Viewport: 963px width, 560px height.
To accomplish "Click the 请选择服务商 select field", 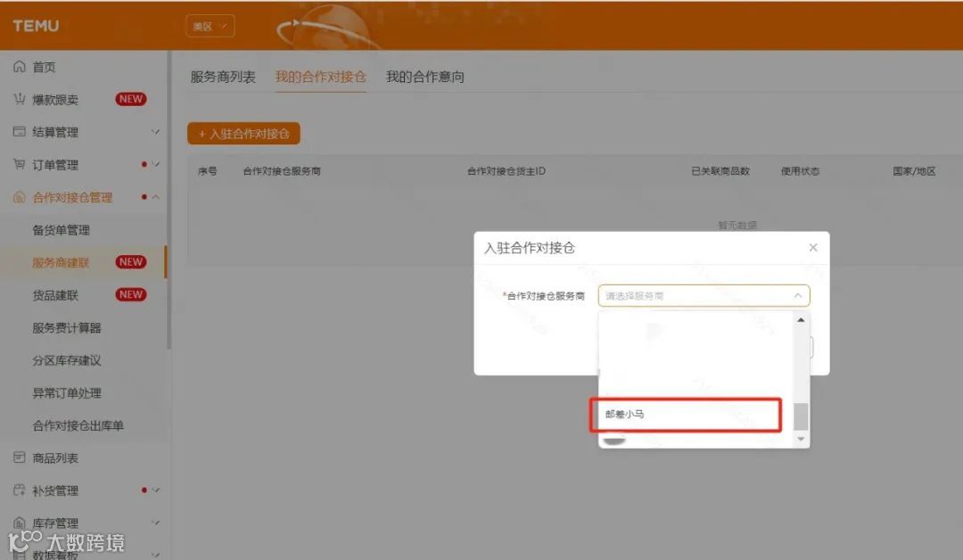I will (x=704, y=296).
